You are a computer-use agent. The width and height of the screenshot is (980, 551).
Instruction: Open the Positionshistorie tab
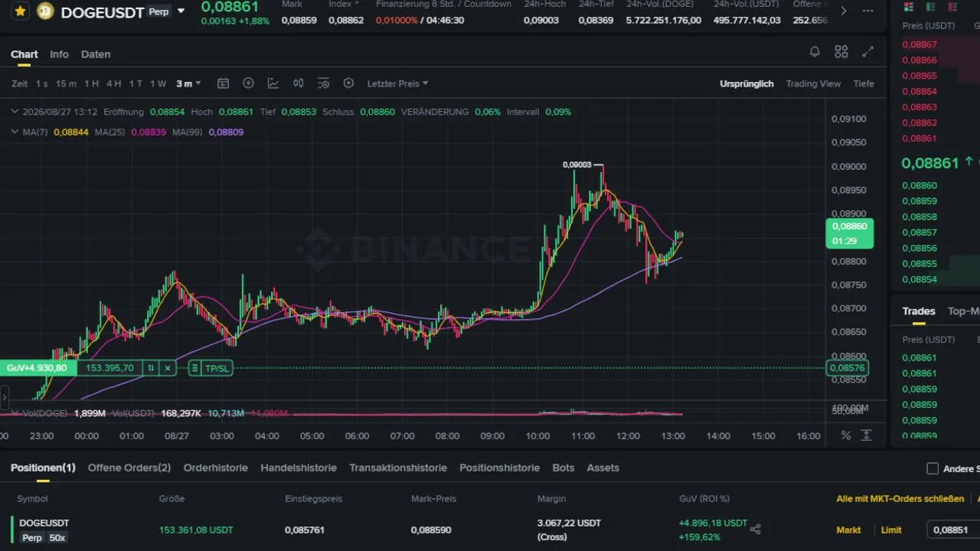click(x=500, y=468)
